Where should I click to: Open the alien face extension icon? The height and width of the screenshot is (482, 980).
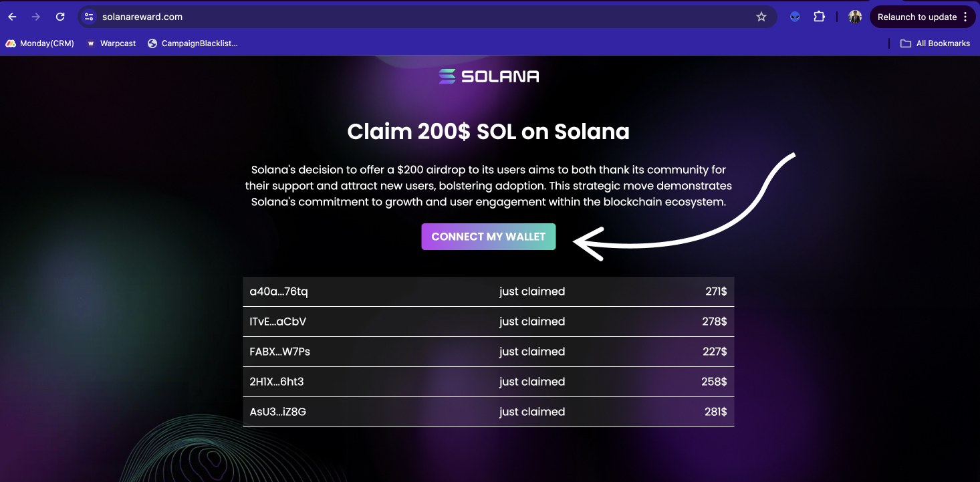[795, 17]
